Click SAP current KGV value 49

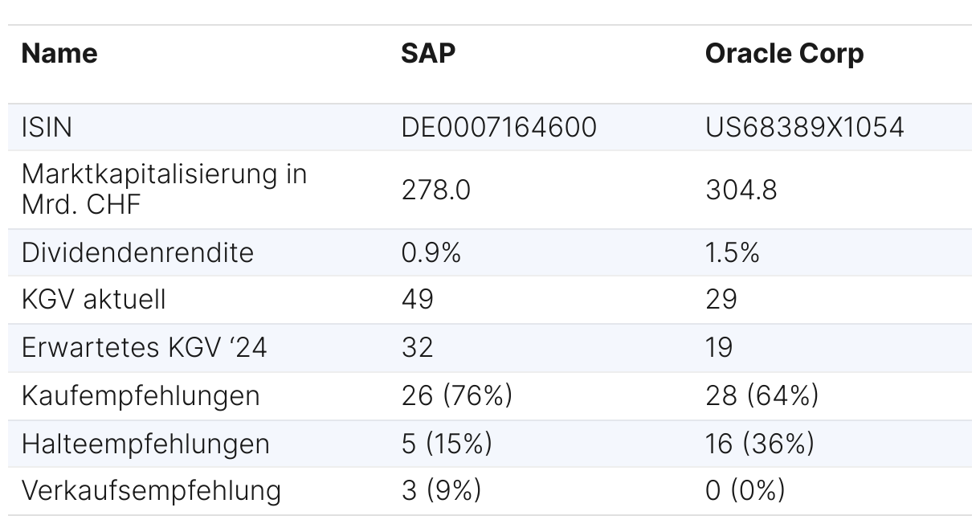tap(417, 300)
